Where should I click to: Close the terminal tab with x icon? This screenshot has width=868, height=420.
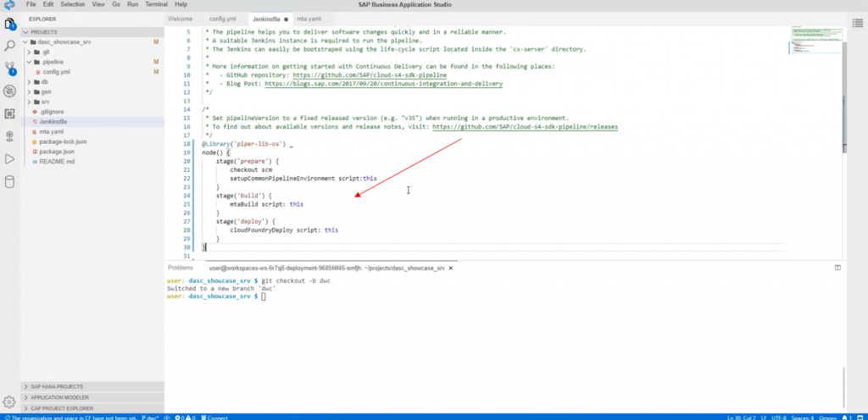click(451, 268)
